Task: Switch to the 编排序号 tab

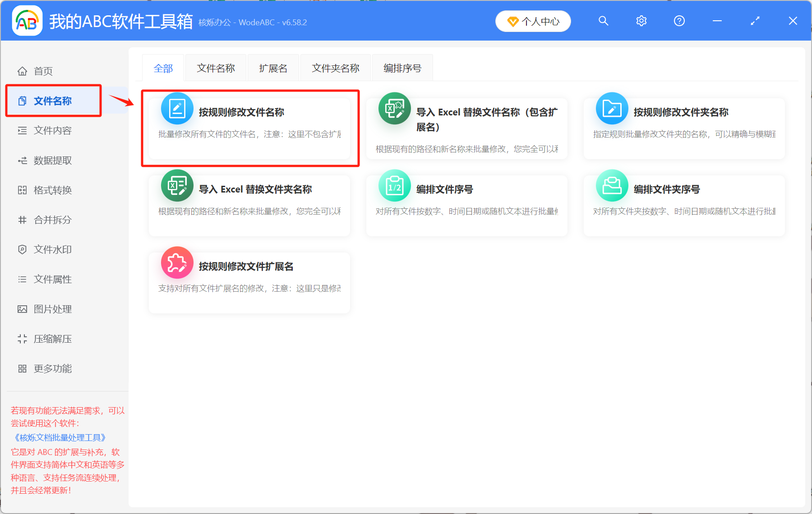Action: click(x=401, y=68)
